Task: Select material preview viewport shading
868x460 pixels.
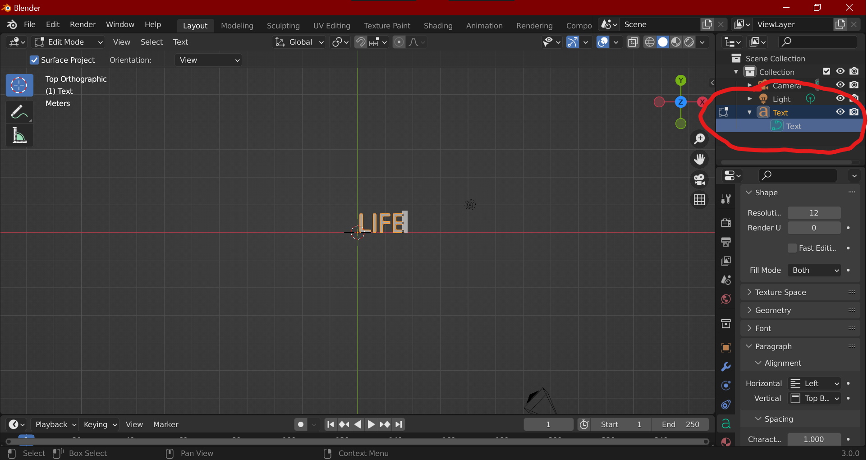Action: point(676,42)
